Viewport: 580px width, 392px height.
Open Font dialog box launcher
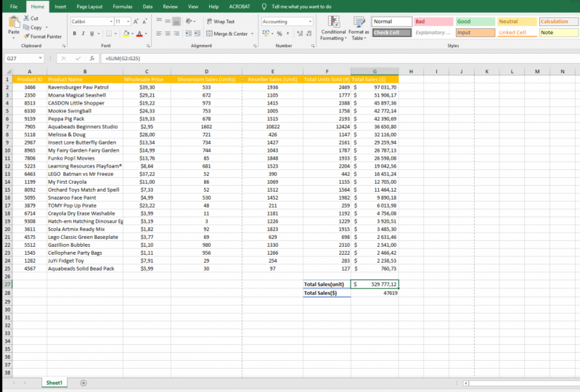pos(148,46)
